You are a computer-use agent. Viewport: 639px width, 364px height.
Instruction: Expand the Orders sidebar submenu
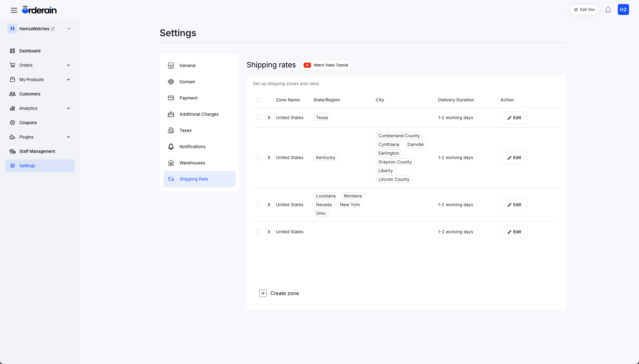click(x=68, y=65)
